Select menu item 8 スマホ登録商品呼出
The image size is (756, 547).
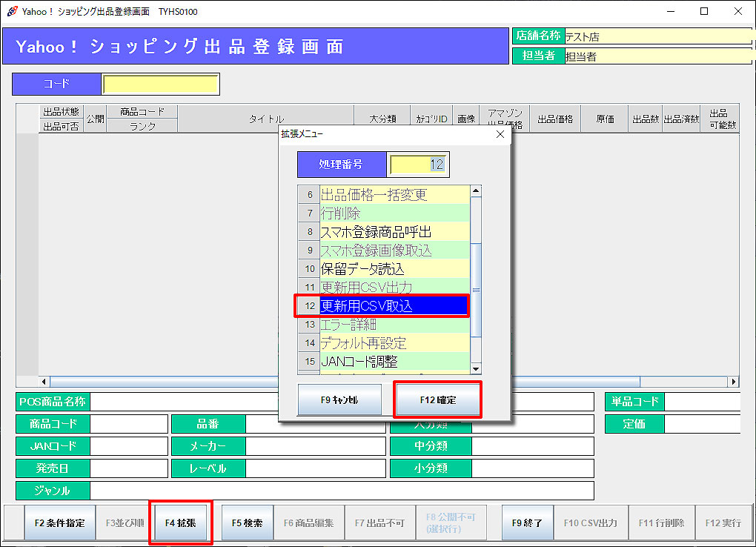(394, 232)
